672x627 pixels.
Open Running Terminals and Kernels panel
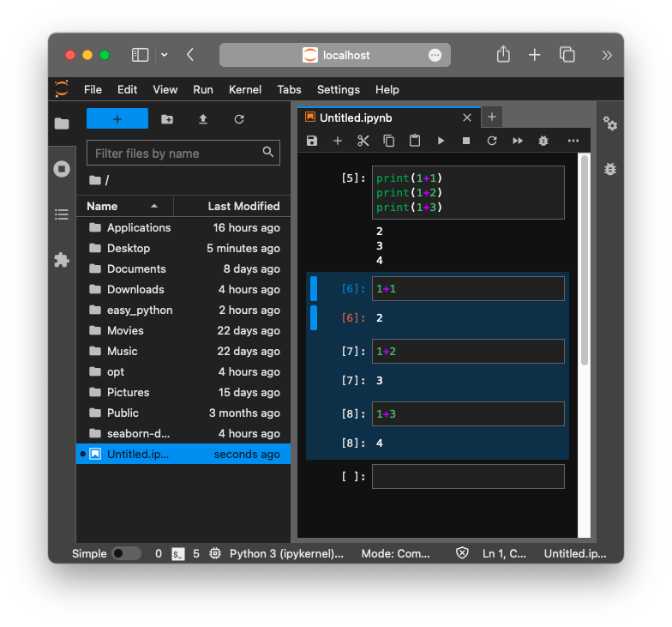click(62, 169)
